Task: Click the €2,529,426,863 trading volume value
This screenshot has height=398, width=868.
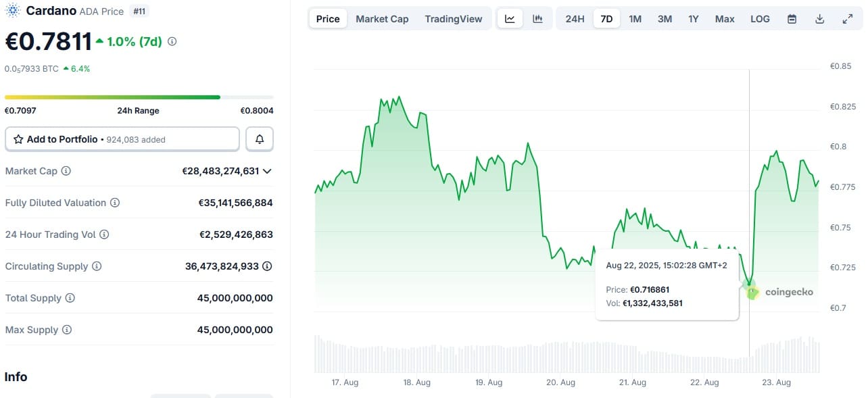Action: (x=236, y=234)
